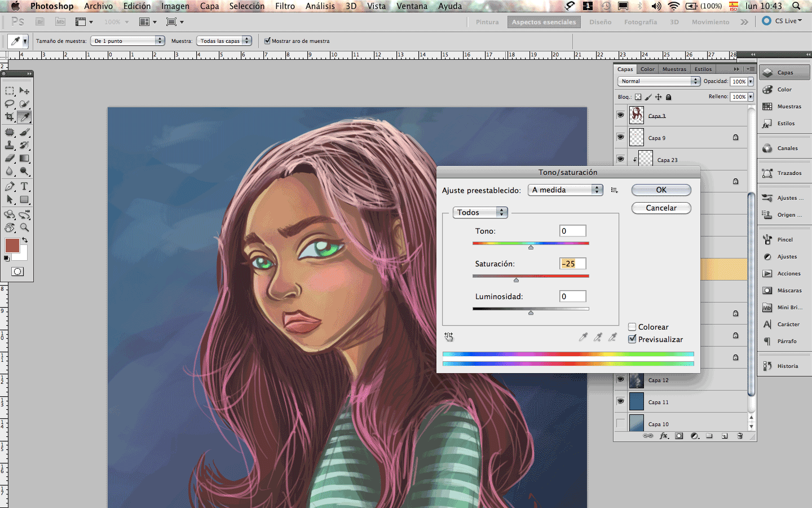Open the Imagen menu
The width and height of the screenshot is (812, 508).
175,6
